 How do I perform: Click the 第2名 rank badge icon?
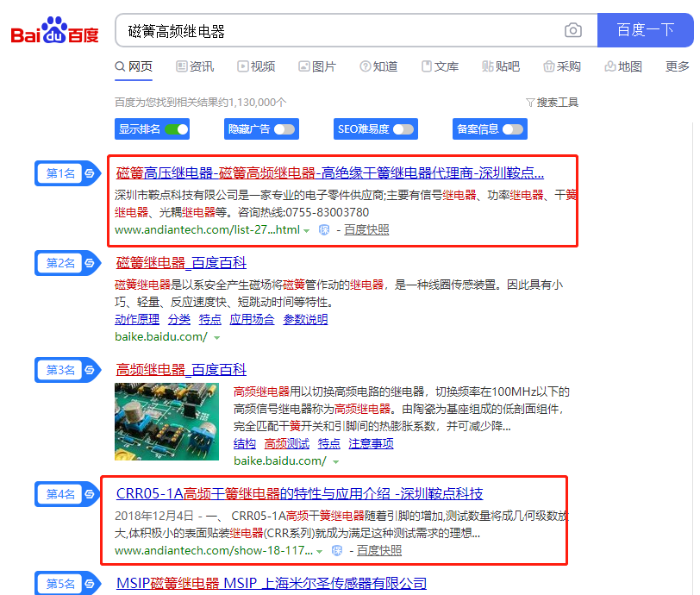coord(90,263)
